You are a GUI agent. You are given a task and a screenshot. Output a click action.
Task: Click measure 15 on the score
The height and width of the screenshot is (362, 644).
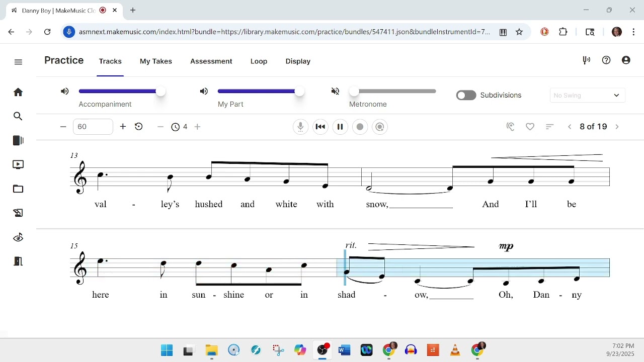pyautogui.click(x=203, y=267)
